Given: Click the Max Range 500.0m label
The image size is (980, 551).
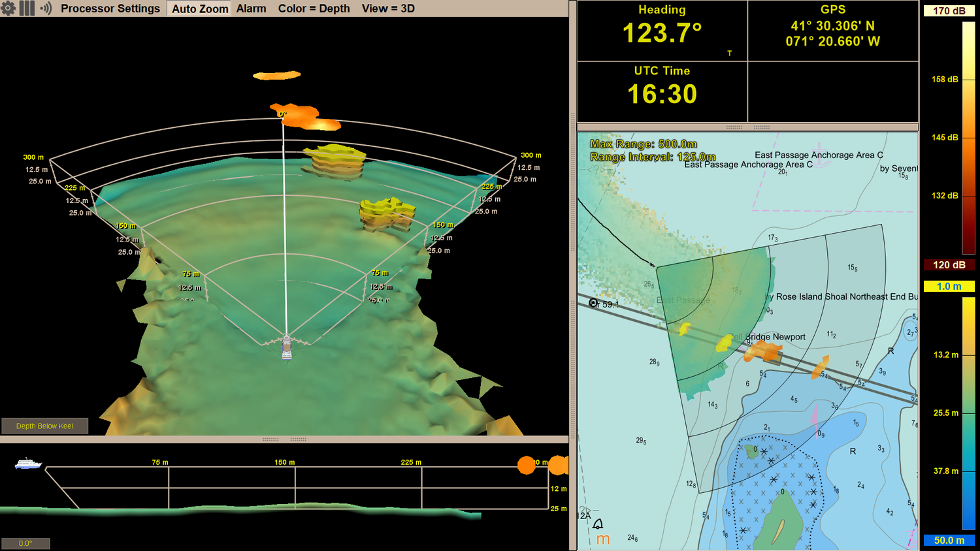Looking at the screenshot, I should (645, 144).
